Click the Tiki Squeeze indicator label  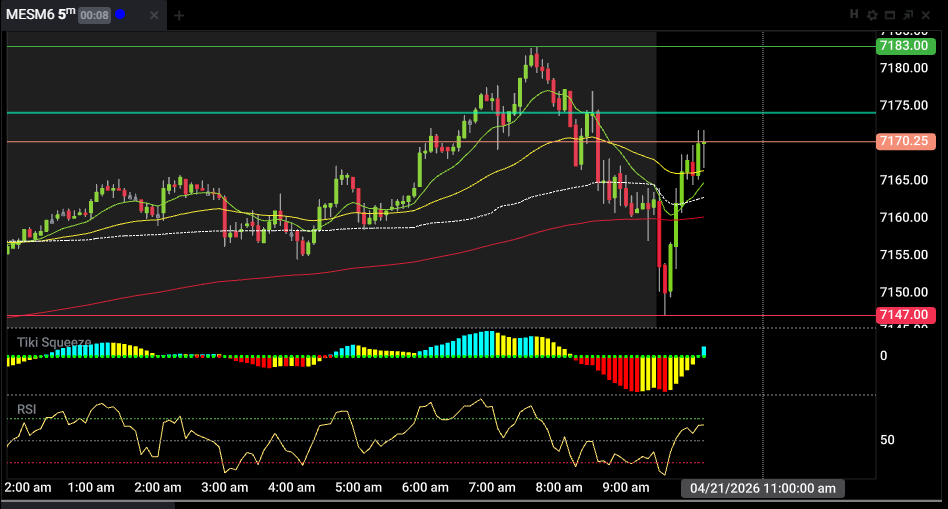54,342
